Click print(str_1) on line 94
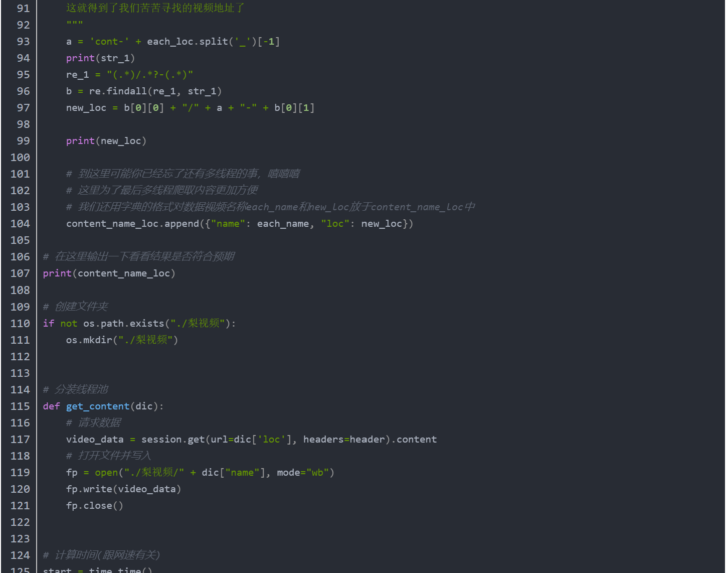 click(x=100, y=58)
